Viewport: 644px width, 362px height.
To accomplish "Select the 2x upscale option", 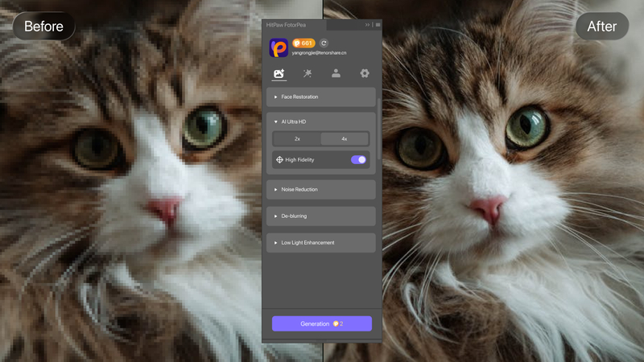I will [297, 139].
